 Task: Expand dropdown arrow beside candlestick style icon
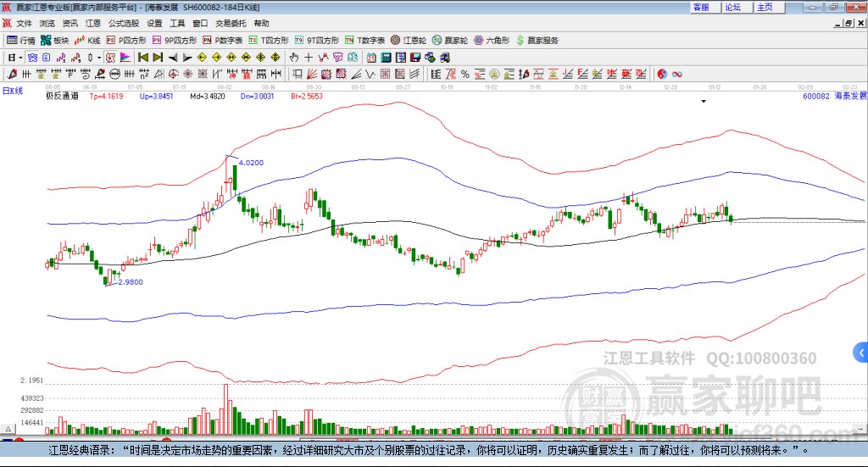tap(99, 58)
